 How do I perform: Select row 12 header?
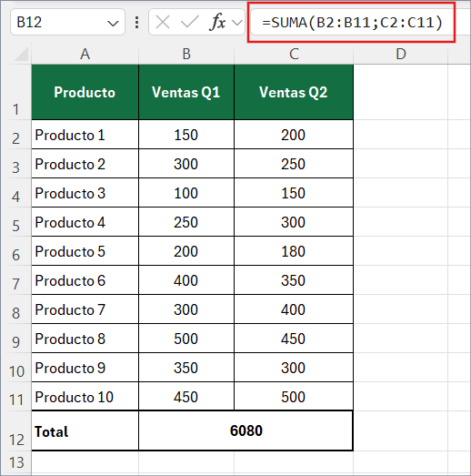click(x=15, y=430)
